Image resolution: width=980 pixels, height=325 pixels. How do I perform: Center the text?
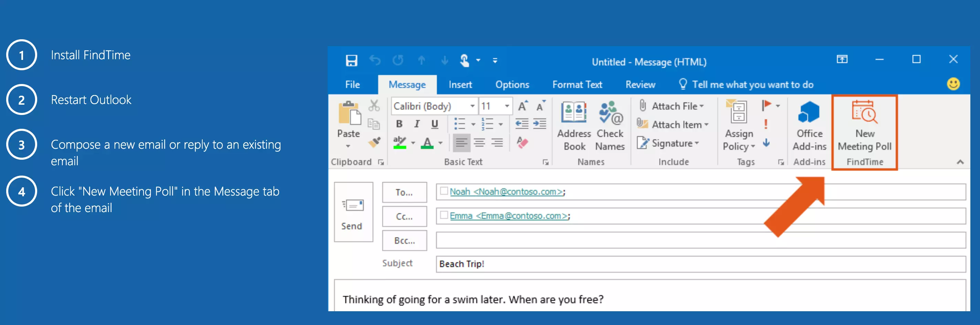point(479,143)
